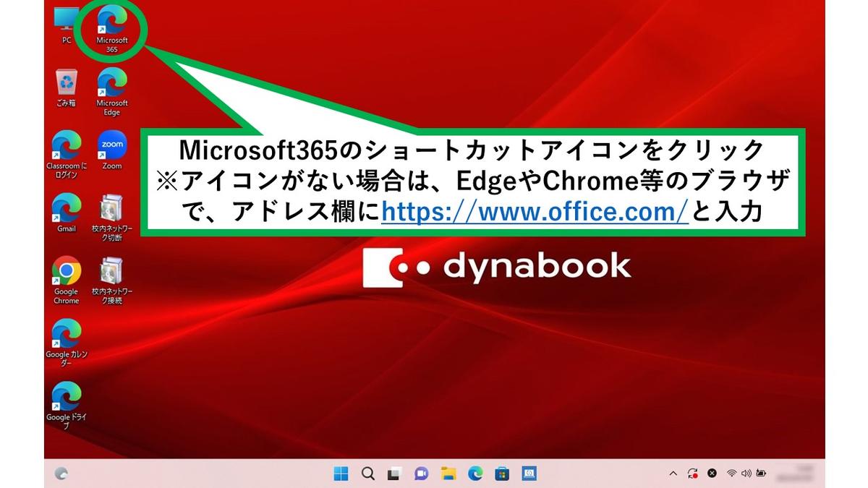Open Microsoft Store from taskbar
Screen dimensions: 868x488
pos(502,474)
